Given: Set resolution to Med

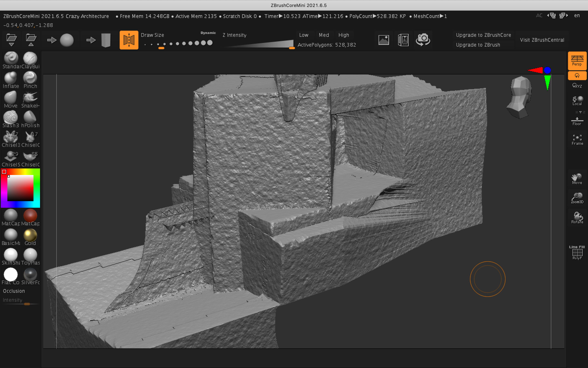Looking at the screenshot, I should click(x=324, y=35).
